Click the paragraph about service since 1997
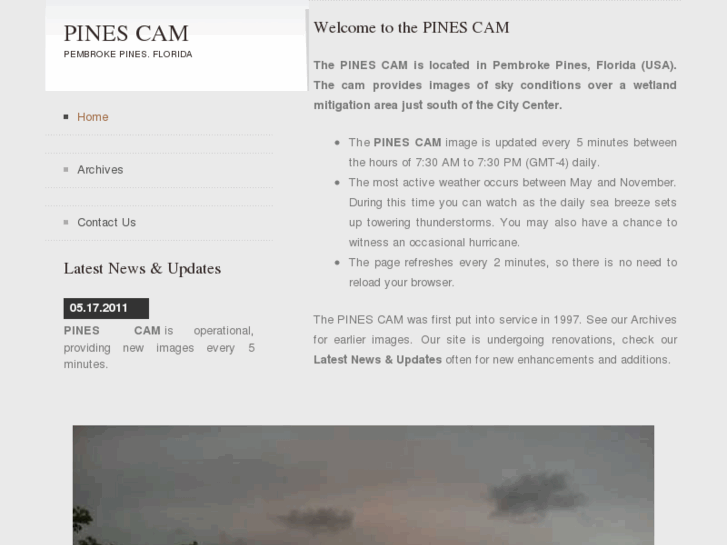Image resolution: width=727 pixels, height=545 pixels. pos(495,340)
